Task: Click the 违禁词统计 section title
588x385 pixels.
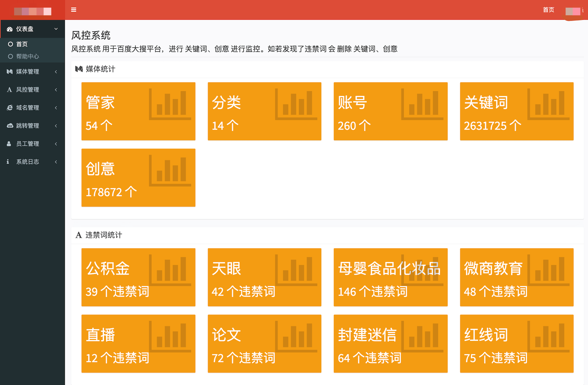Action: click(x=104, y=235)
